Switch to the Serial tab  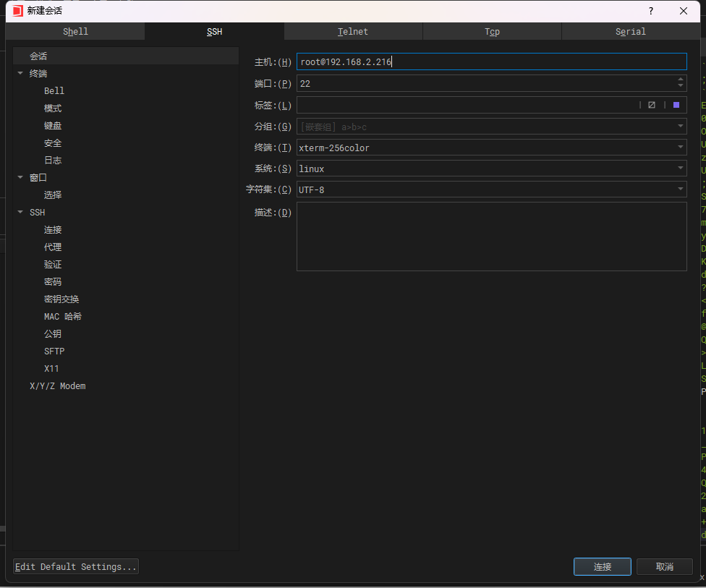631,32
